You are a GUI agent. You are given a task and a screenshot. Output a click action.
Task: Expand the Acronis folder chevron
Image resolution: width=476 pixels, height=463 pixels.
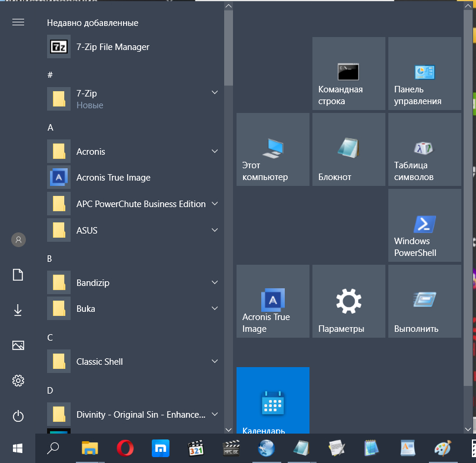coord(215,151)
